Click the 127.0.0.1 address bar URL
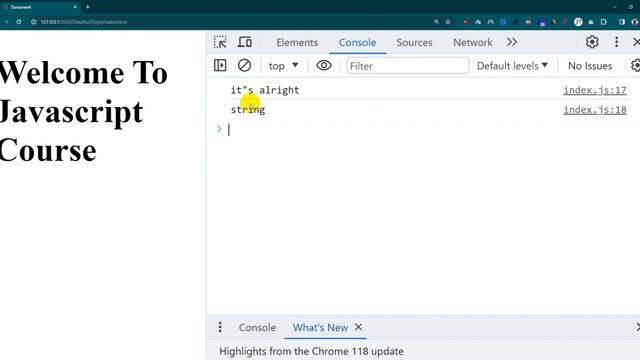Image resolution: width=640 pixels, height=360 pixels. (x=84, y=22)
